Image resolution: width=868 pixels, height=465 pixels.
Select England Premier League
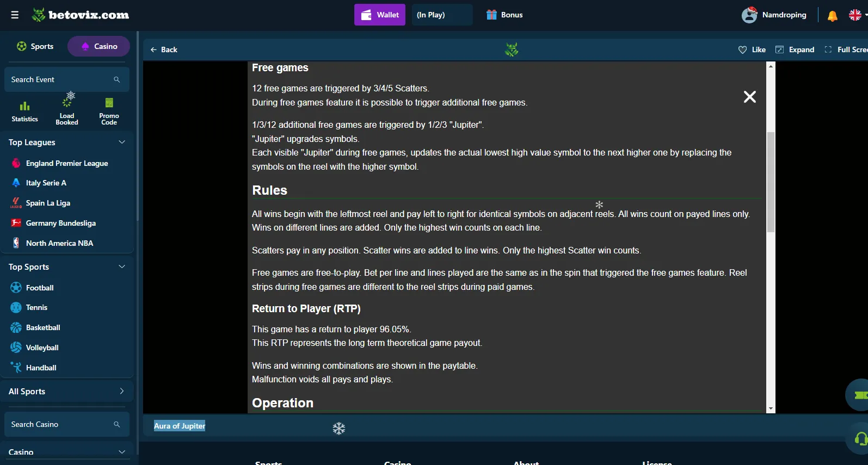(67, 163)
